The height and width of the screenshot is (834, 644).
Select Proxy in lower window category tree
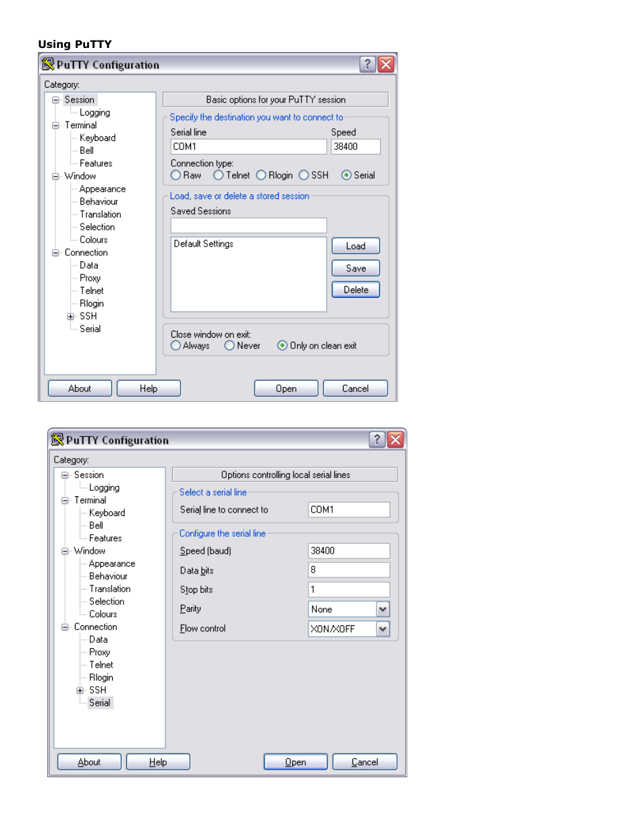(x=99, y=652)
